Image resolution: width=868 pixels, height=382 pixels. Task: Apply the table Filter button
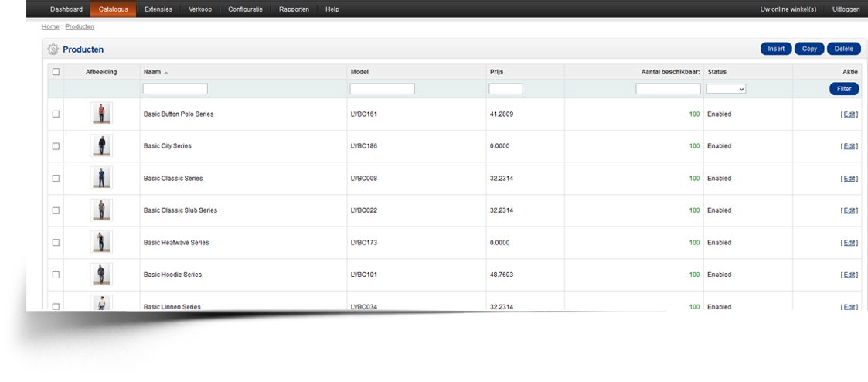843,89
